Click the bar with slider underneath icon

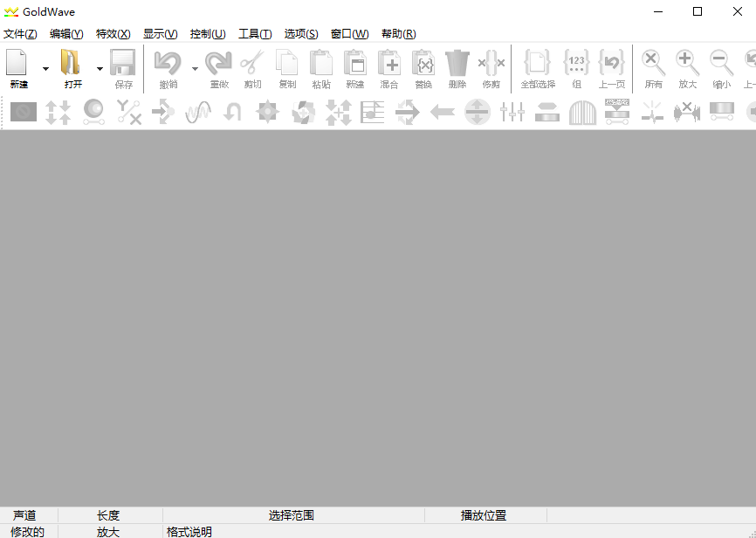coord(722,112)
